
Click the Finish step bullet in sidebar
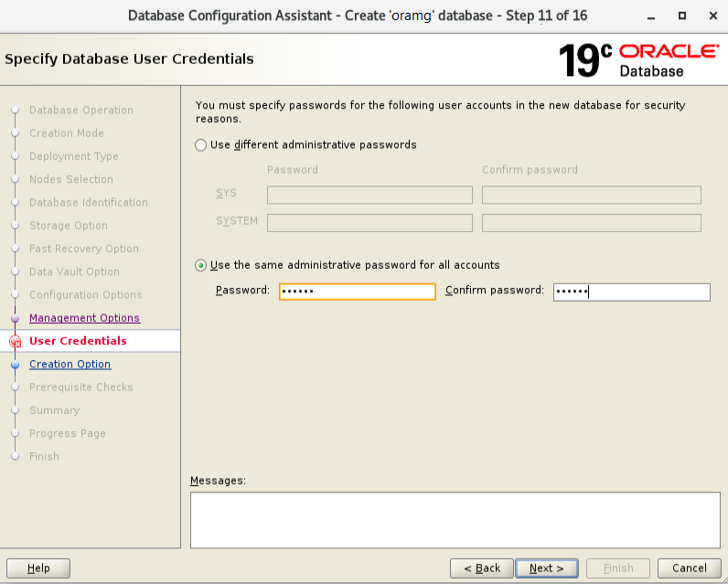pos(16,457)
